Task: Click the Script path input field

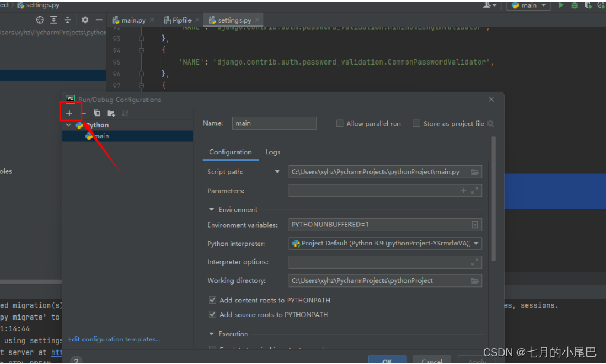Action: tap(385, 172)
